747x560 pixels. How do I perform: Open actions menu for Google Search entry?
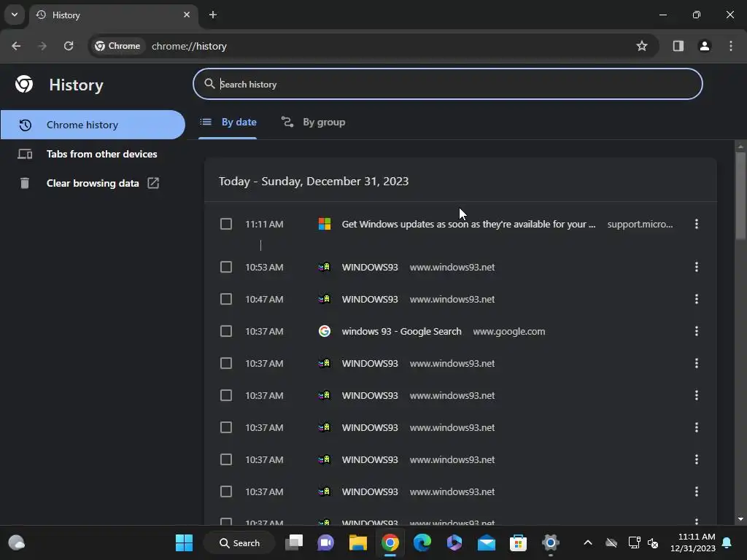pos(697,331)
